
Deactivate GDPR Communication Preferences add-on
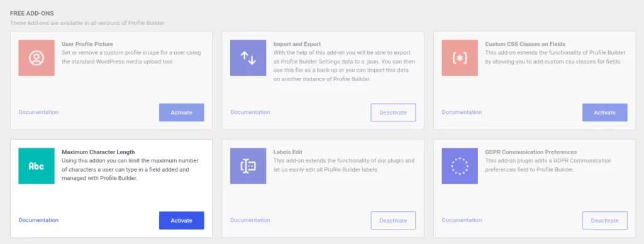[605, 221]
